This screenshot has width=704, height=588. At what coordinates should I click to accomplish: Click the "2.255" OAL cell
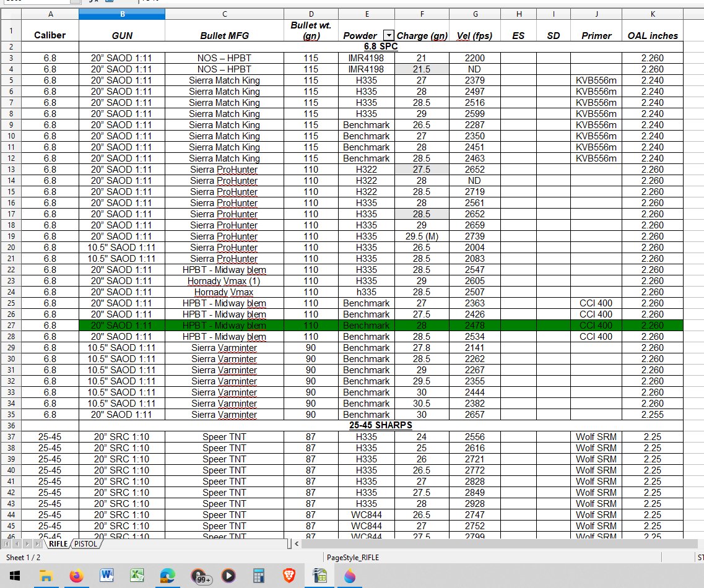click(653, 415)
